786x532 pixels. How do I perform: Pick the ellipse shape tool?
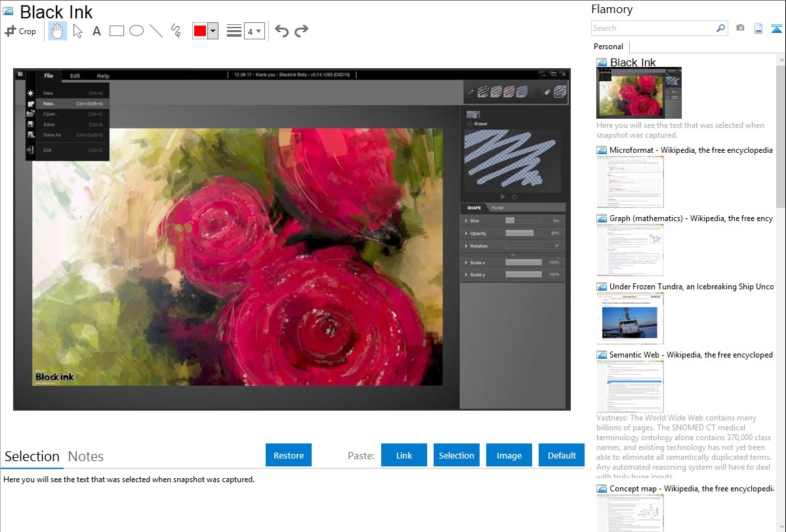click(x=136, y=31)
